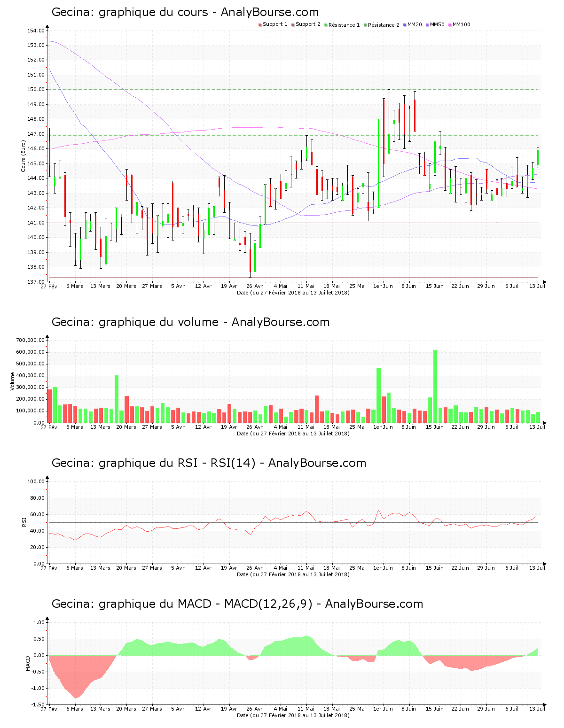This screenshot has height=728, width=564.
Task: Click '8 Juin' date on RSI chart
Action: [409, 568]
